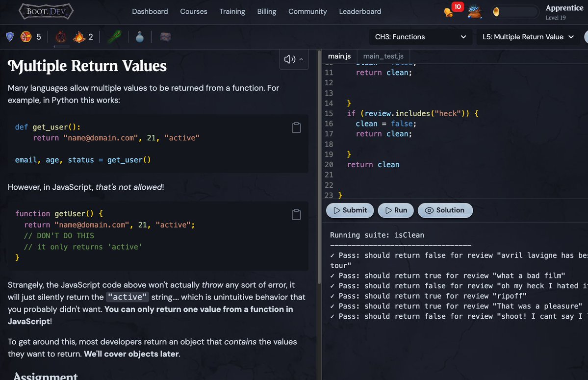This screenshot has height=380, width=588.
Task: View the Solution
Action: point(445,210)
